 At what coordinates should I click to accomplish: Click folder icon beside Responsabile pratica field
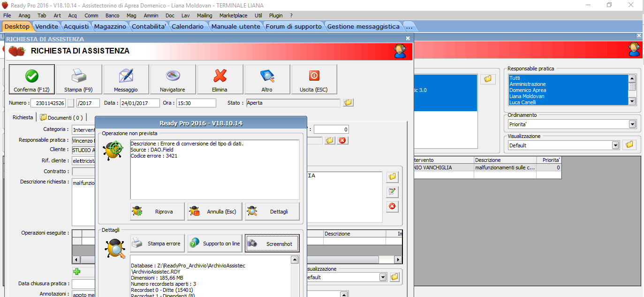click(330, 140)
